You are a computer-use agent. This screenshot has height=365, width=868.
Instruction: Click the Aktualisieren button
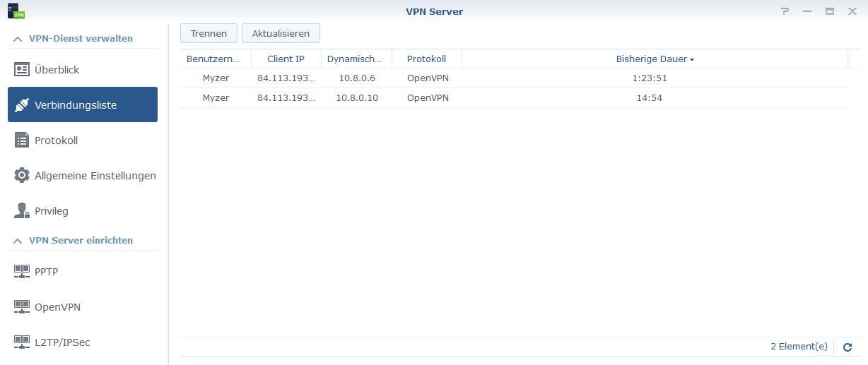281,33
